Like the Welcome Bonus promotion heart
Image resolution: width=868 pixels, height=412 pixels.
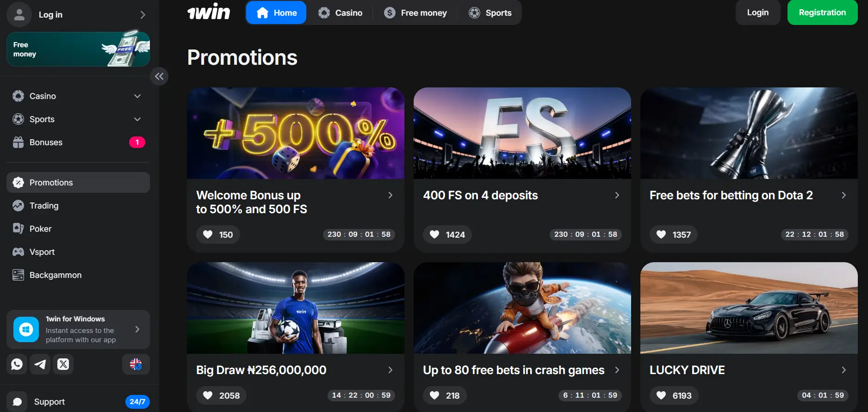[208, 234]
